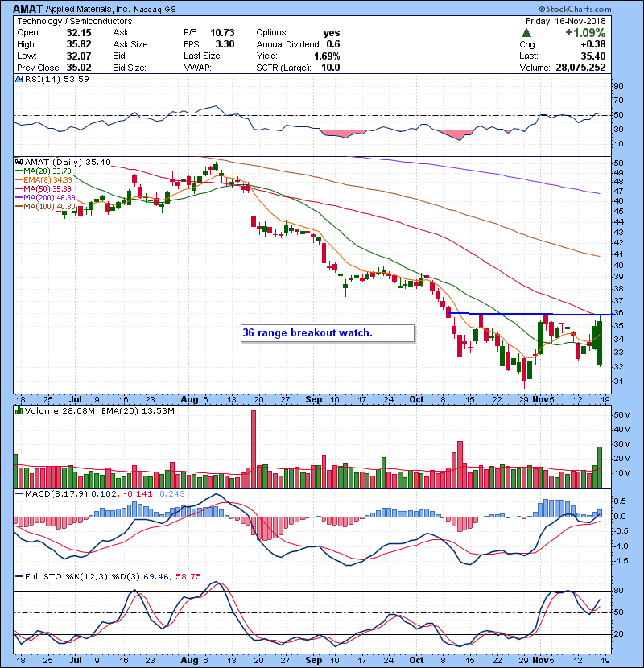Click the RSI(14) indicator icon

click(x=19, y=79)
